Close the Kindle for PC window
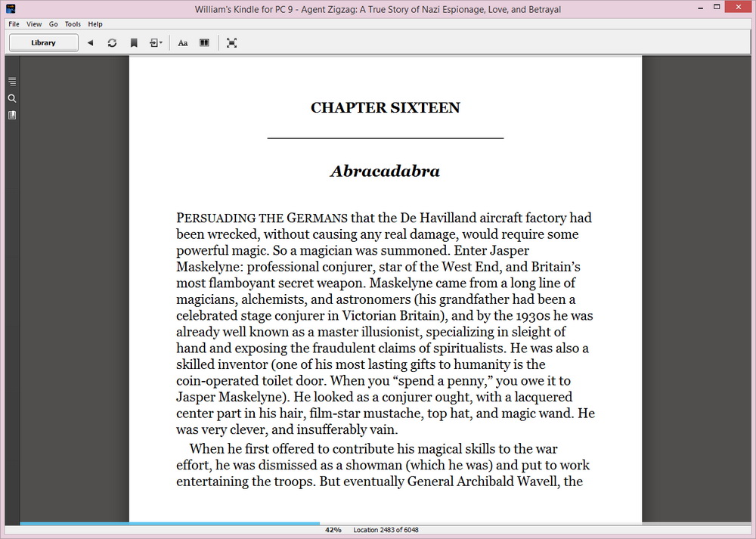The image size is (756, 539). (738, 8)
